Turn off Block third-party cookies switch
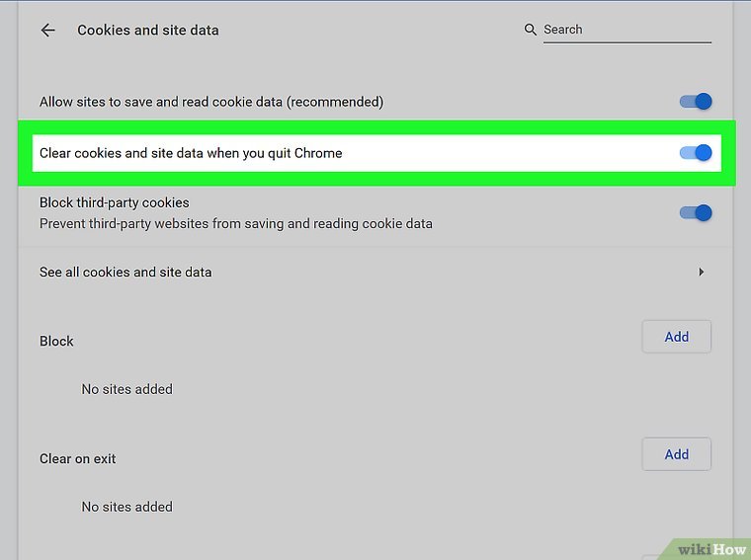Screen dimensions: 751x560 (696, 212)
